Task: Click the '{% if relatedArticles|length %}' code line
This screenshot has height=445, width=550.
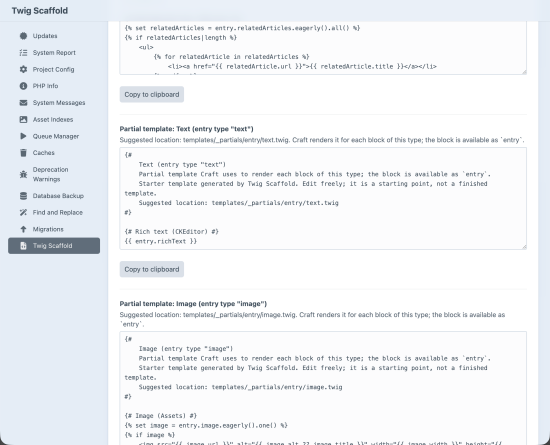Action: pos(181,38)
